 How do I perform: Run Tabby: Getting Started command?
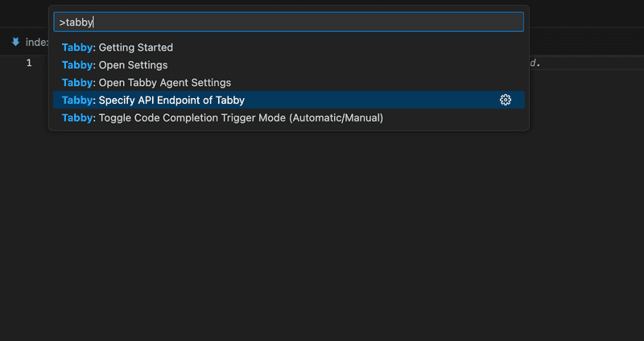[288, 47]
